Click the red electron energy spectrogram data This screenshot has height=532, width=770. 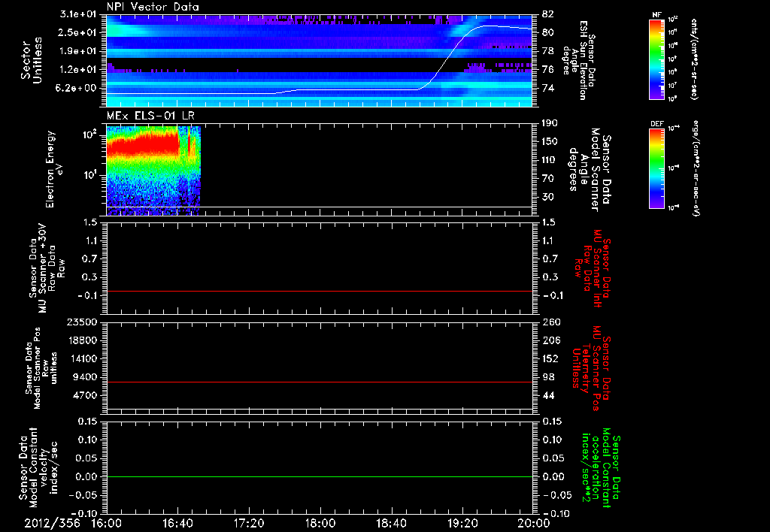click(142, 145)
